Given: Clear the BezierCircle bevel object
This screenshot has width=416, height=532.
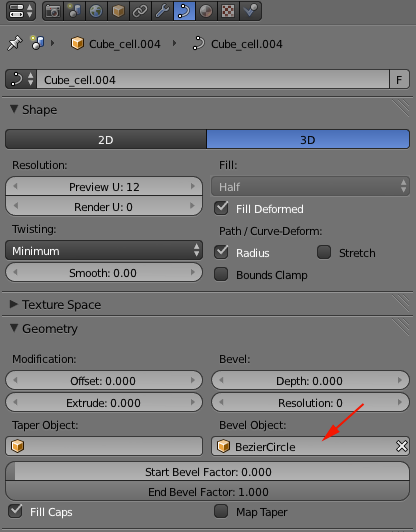Looking at the screenshot, I should point(402,446).
